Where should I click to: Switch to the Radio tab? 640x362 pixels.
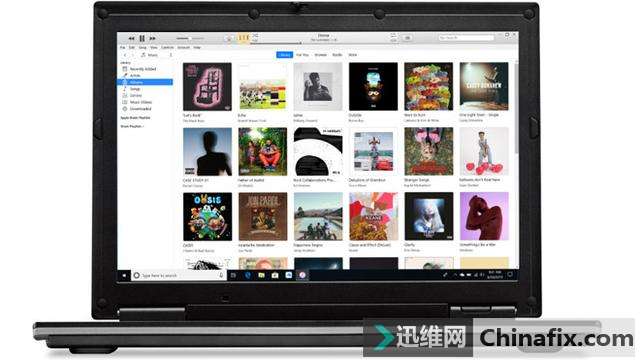pos(337,55)
